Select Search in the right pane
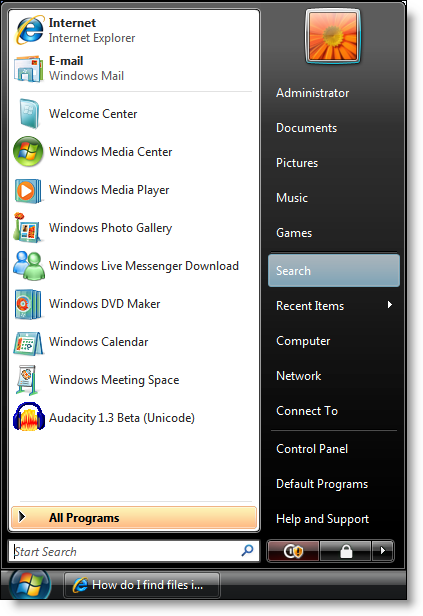 click(334, 270)
